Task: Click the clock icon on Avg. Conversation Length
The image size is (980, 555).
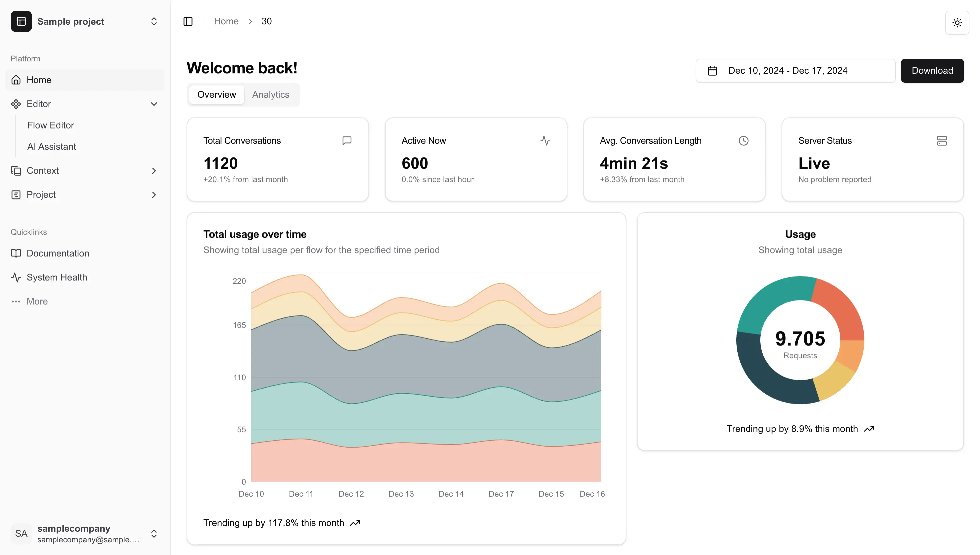Action: pos(743,141)
